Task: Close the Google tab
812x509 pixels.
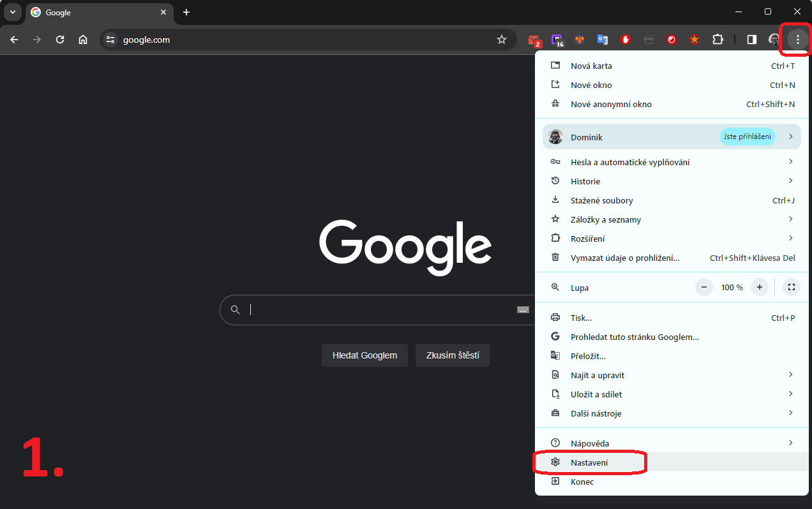Action: (x=163, y=12)
